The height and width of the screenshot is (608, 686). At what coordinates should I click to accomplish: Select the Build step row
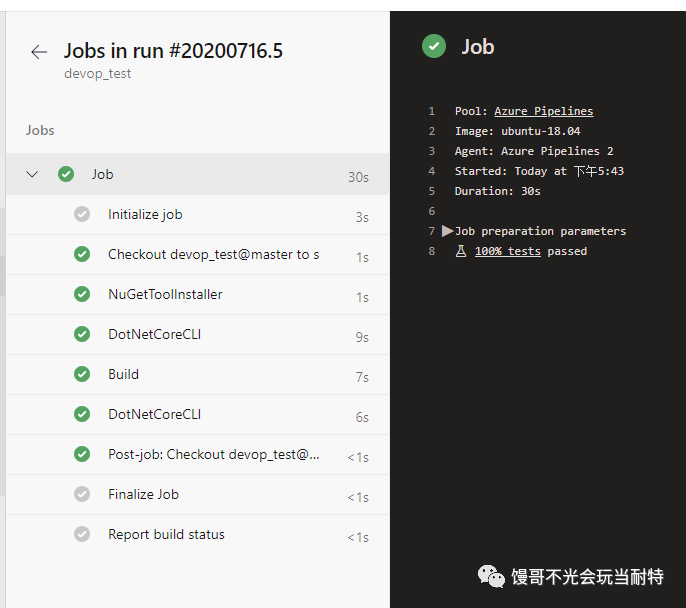click(x=198, y=374)
